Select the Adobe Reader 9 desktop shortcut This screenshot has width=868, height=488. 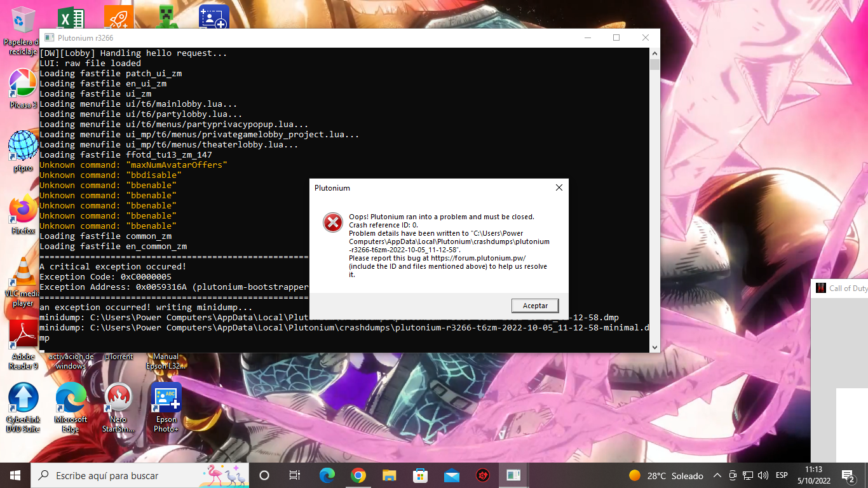[x=23, y=344]
